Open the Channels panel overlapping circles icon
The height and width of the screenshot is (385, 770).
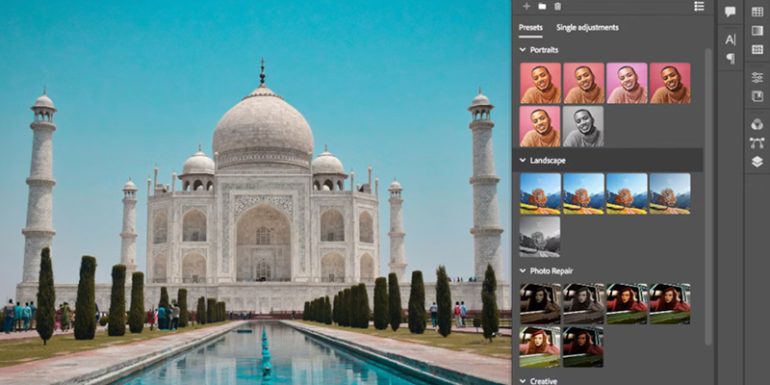coord(757,124)
